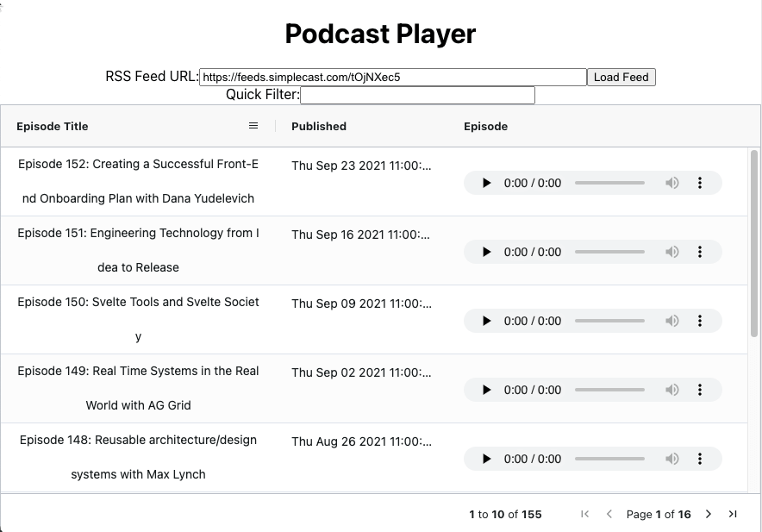Open overflow menu on Episode 151 player
The image size is (762, 532).
(700, 252)
